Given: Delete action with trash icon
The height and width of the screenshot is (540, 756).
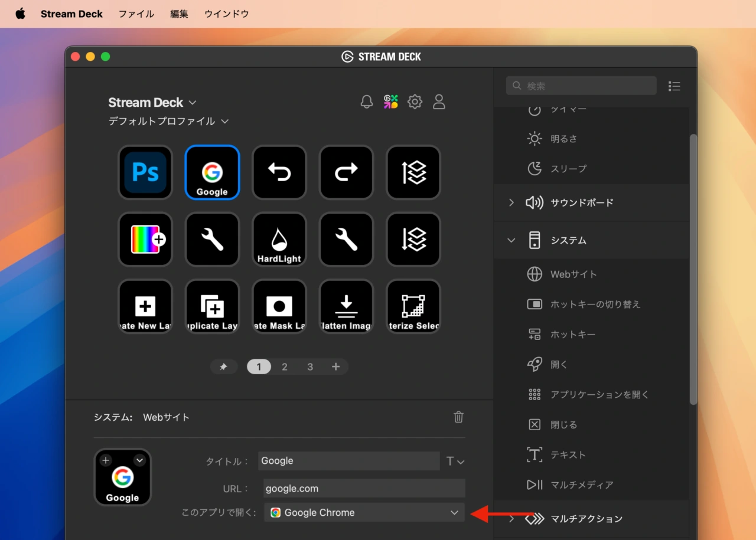Looking at the screenshot, I should [x=458, y=417].
